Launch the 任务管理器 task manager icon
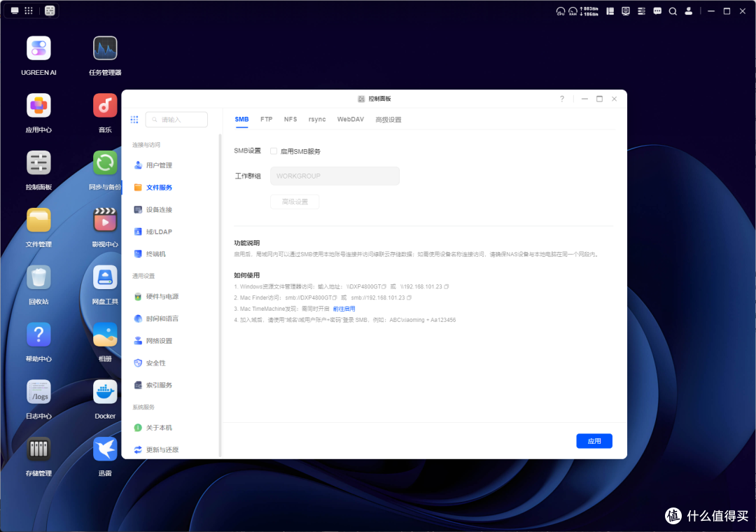The image size is (756, 532). [105, 48]
